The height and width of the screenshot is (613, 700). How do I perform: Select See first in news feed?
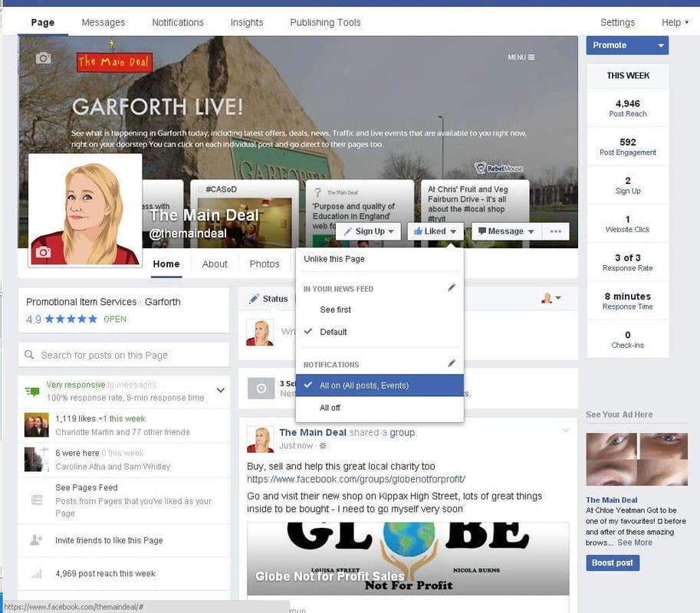coord(380,310)
